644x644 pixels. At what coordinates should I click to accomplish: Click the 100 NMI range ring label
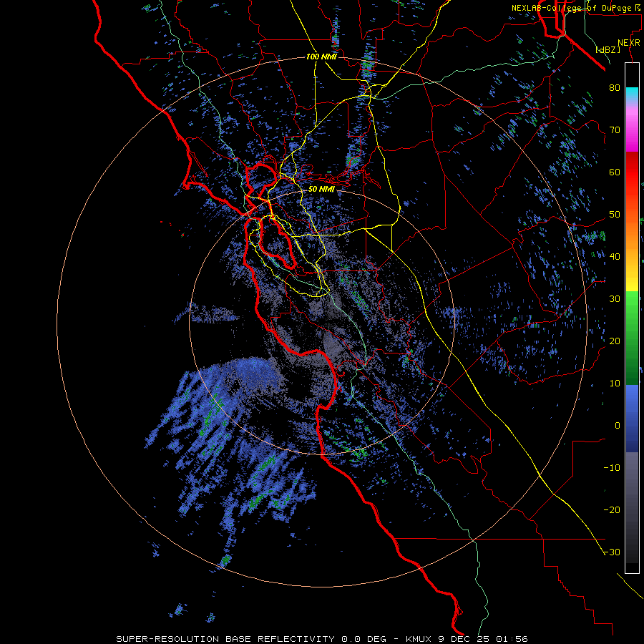[x=321, y=57]
